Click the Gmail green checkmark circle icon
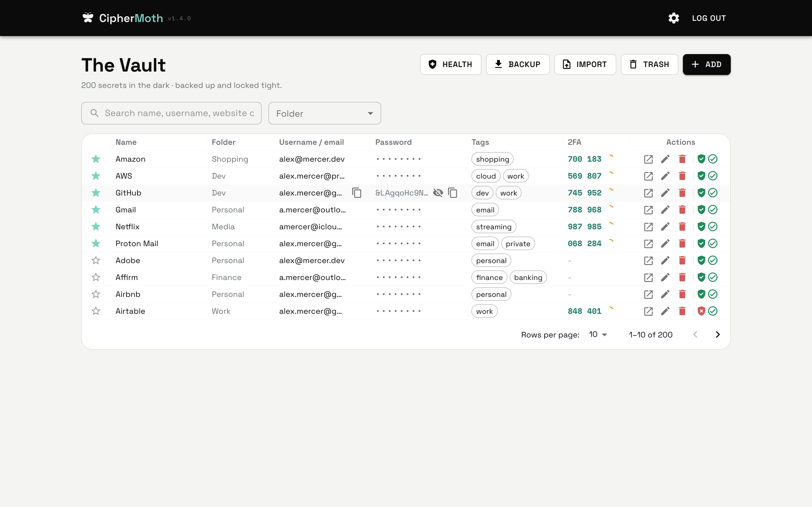Screen dimensions: 812x507 click(x=713, y=210)
